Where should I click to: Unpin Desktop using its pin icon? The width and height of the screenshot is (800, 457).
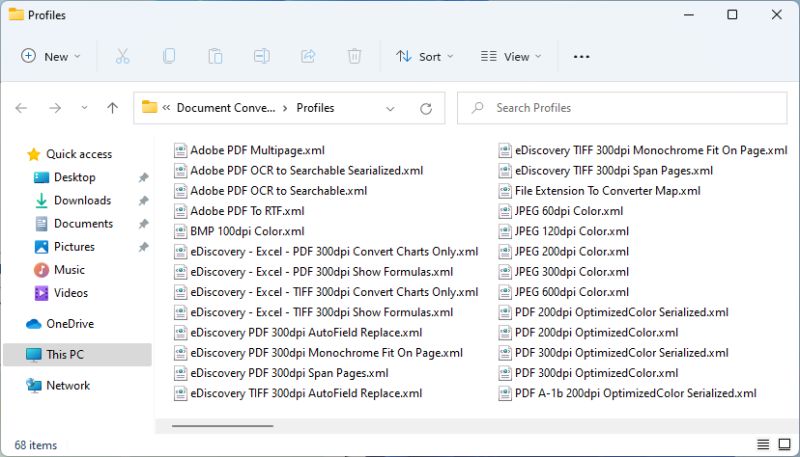coord(143,177)
